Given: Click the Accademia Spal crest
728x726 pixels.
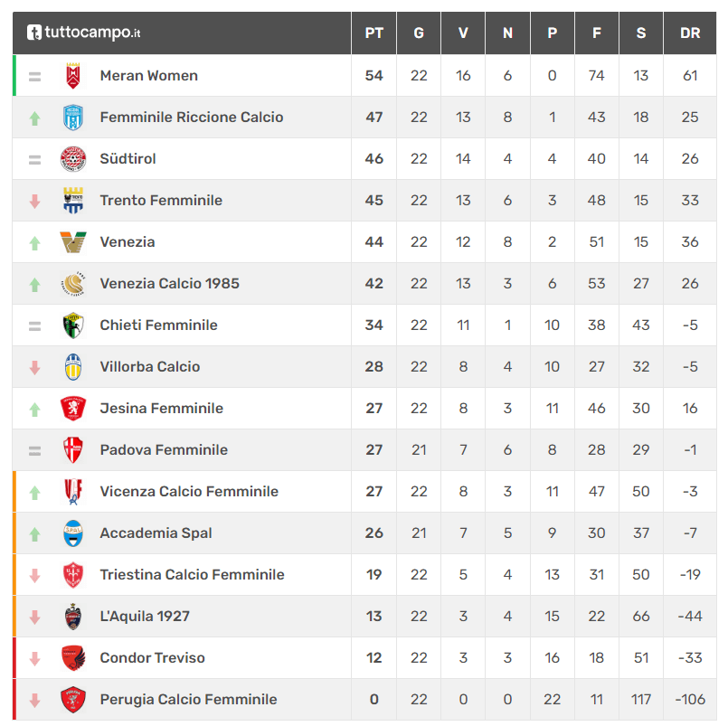Looking at the screenshot, I should pyautogui.click(x=73, y=533).
